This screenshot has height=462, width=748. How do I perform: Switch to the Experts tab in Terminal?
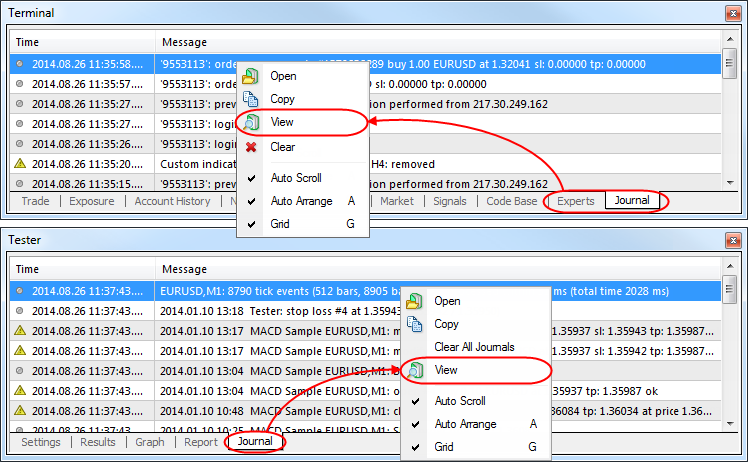pos(576,201)
